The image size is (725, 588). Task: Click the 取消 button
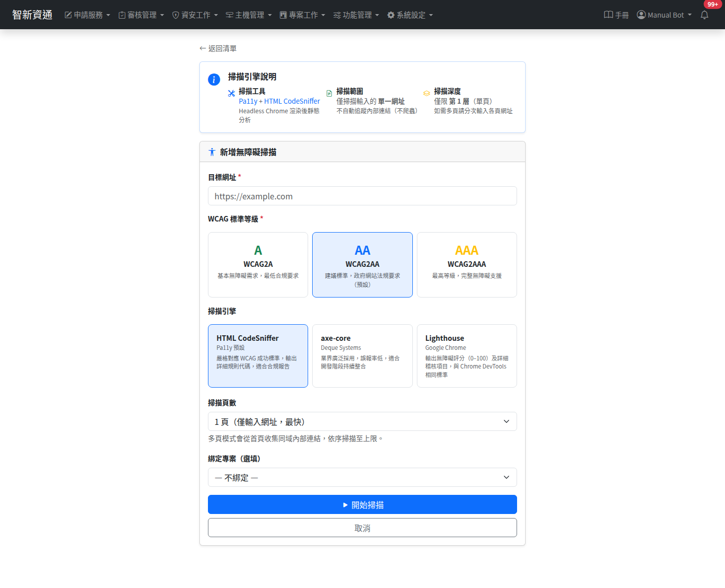pos(362,528)
